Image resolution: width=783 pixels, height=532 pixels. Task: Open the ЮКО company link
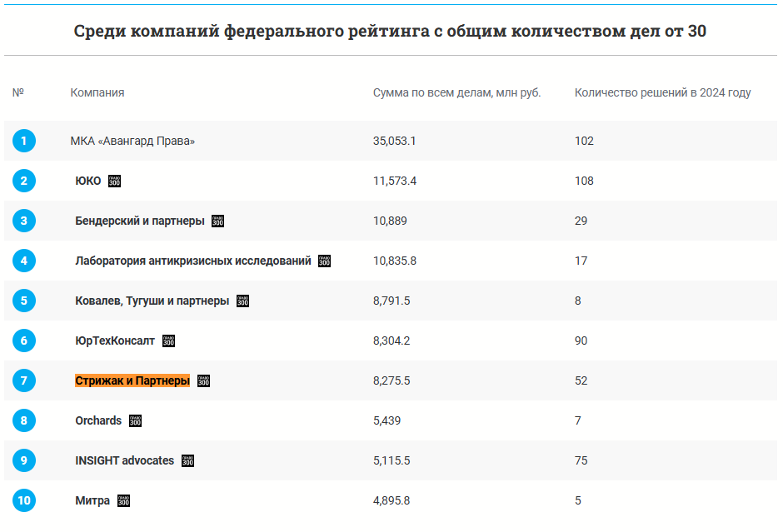(88, 181)
